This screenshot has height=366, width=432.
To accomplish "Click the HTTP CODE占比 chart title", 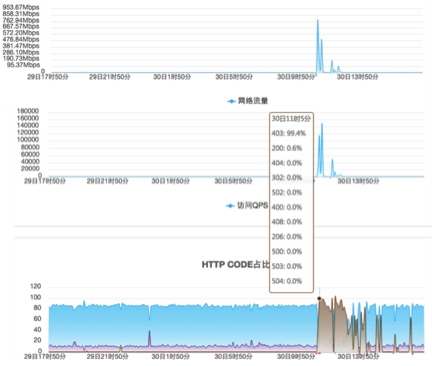I will coord(235,265).
